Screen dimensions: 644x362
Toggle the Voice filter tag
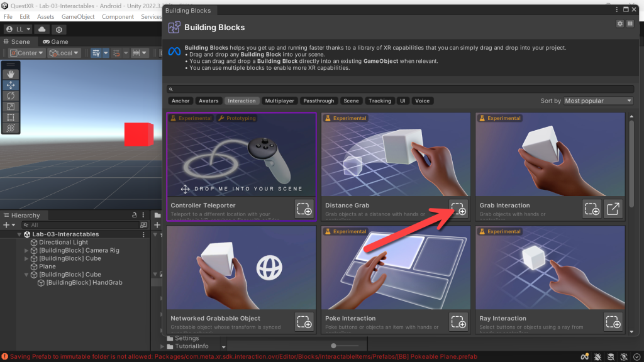tap(422, 101)
